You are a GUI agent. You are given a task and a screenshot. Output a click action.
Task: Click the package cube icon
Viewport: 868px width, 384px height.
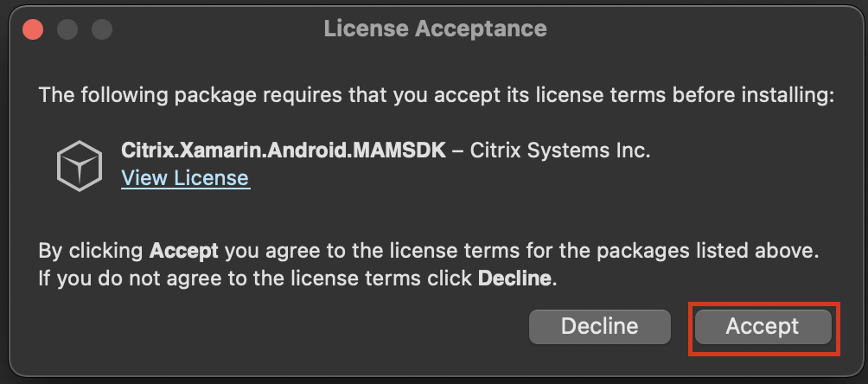point(80,164)
